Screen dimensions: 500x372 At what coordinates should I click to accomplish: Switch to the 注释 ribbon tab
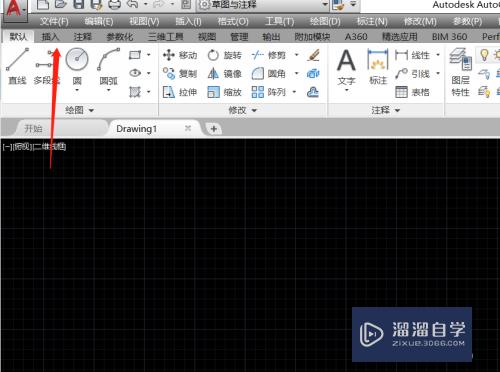click(x=82, y=36)
